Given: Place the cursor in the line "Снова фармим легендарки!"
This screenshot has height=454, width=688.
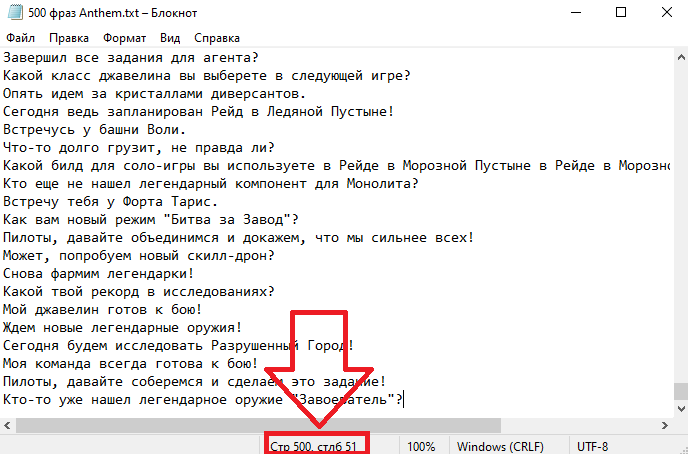Looking at the screenshot, I should tap(98, 273).
